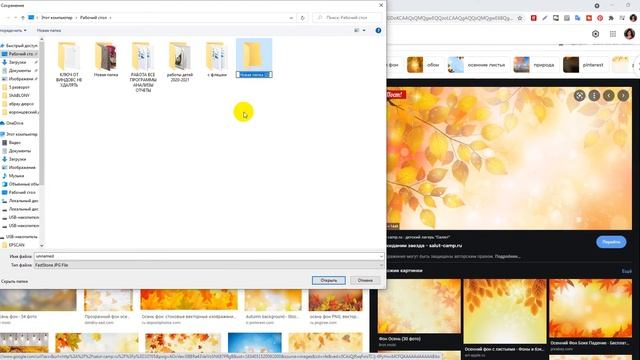Screen dimensions: 640x360
Task: Click the large autumn leaves preview image
Action: 509,158
